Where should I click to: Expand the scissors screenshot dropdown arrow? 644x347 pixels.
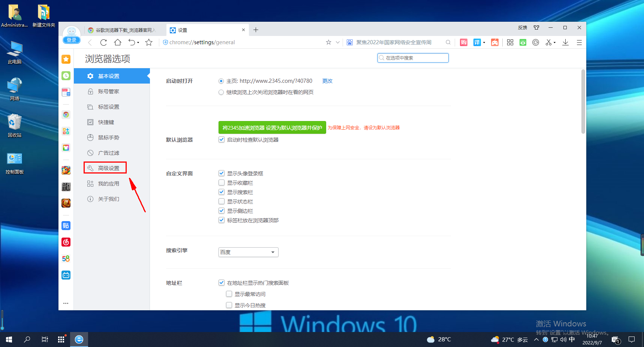(555, 43)
